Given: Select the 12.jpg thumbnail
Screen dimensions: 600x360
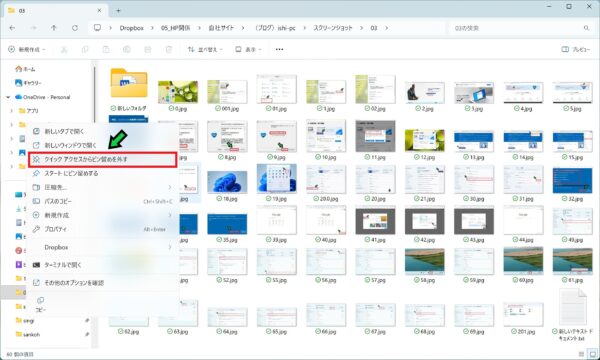Looking at the screenshot, I should (425, 140).
